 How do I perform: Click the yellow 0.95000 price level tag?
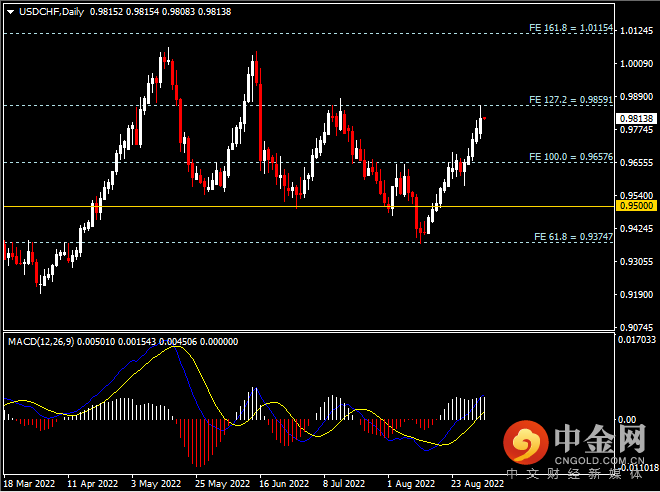click(636, 206)
